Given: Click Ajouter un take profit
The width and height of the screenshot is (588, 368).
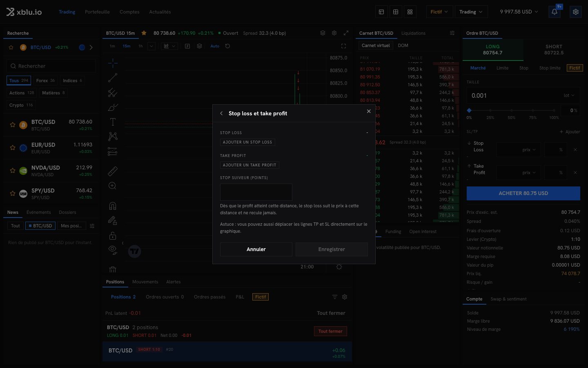Looking at the screenshot, I should (x=249, y=165).
